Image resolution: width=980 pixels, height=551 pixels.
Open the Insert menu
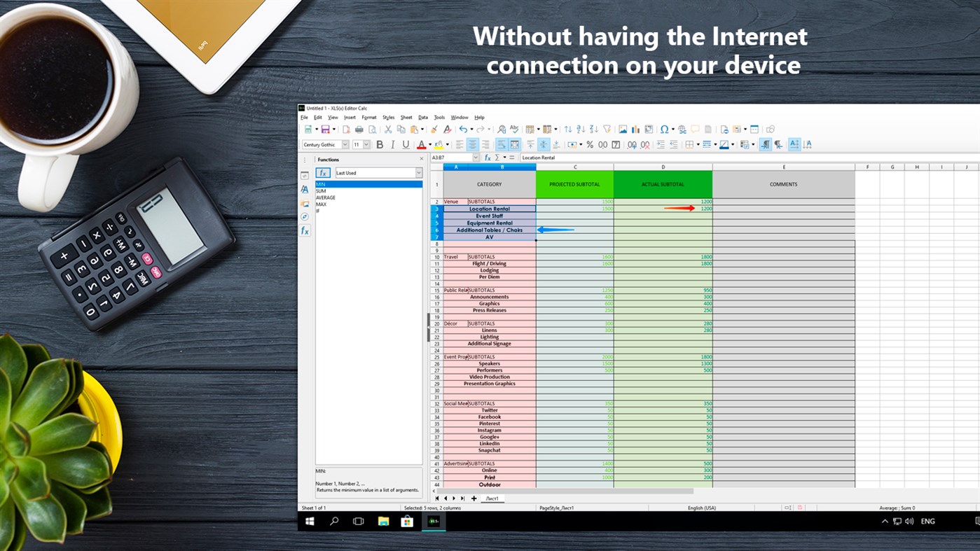click(350, 117)
